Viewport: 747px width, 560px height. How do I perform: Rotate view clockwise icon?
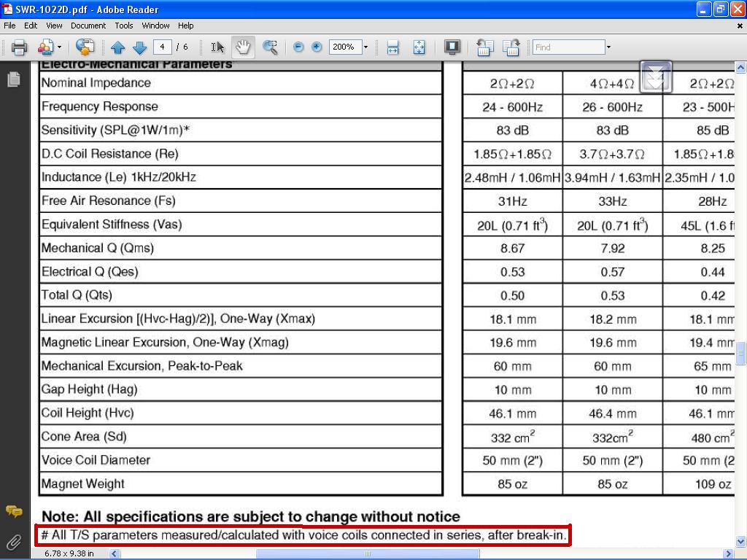511,47
